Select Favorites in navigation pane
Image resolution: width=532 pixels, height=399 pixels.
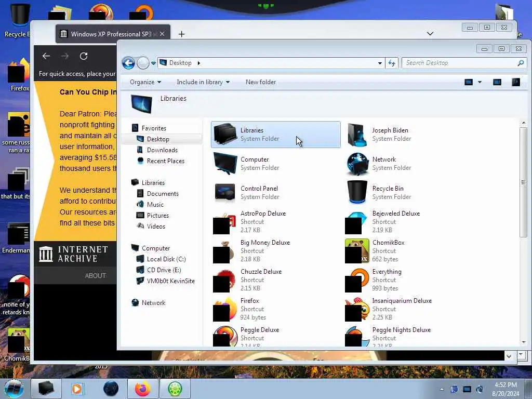(154, 128)
